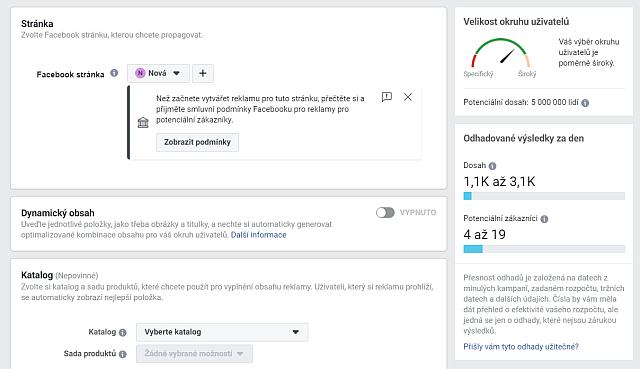Image resolution: width=640 pixels, height=369 pixels.
Task: Click the bank building icon in the notice
Action: point(143,122)
